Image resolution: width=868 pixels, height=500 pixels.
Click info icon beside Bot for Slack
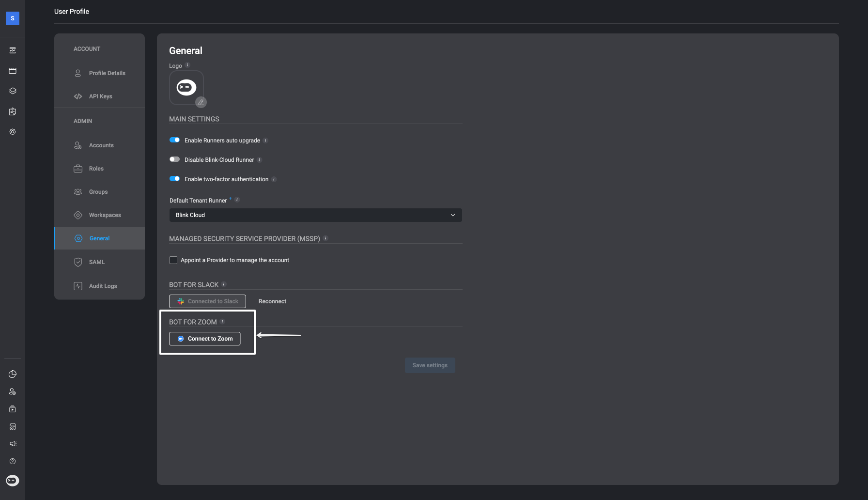click(224, 284)
